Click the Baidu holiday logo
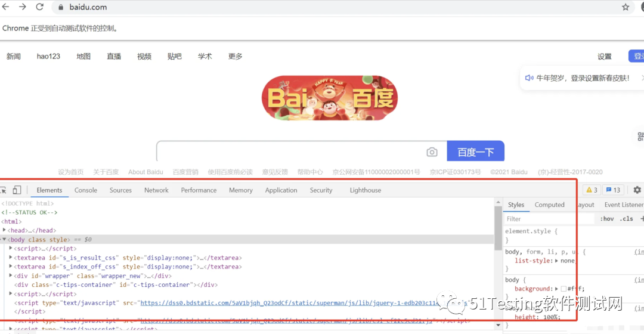The height and width of the screenshot is (334, 644). (x=329, y=98)
